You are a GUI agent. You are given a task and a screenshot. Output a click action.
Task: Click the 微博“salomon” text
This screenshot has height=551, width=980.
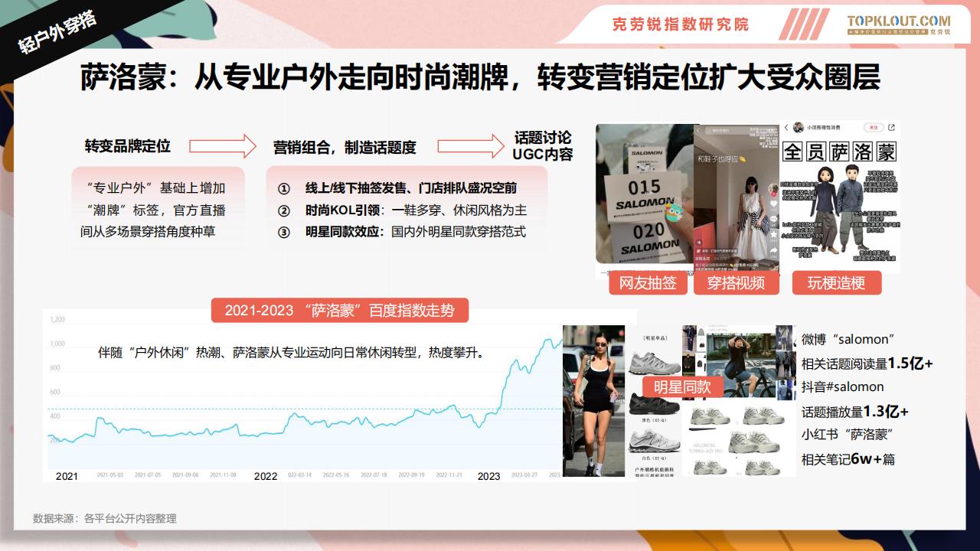coord(848,339)
